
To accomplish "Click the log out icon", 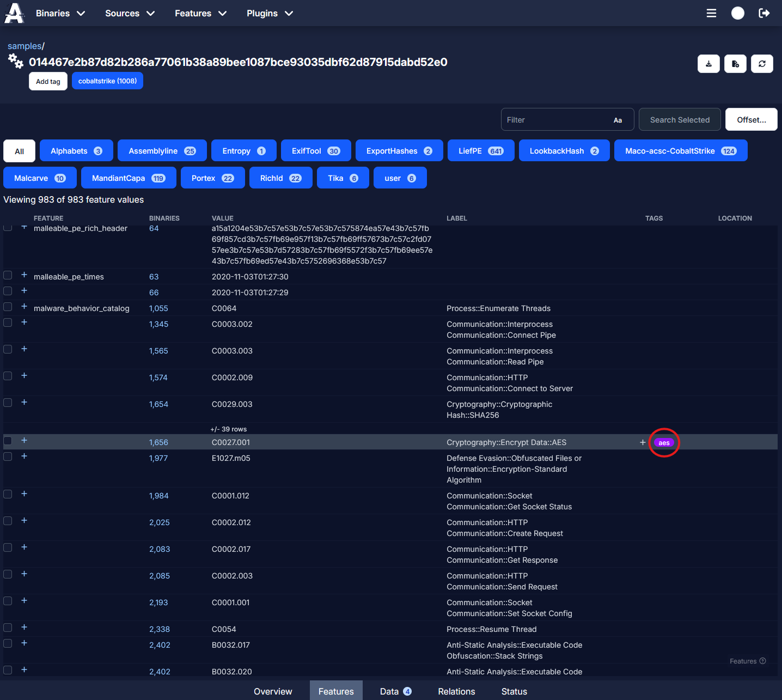I will pyautogui.click(x=764, y=13).
